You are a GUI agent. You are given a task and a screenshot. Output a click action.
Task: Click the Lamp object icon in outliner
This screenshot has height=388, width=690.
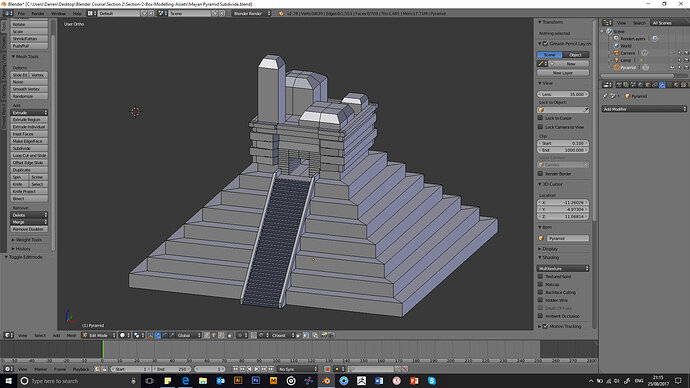point(617,60)
